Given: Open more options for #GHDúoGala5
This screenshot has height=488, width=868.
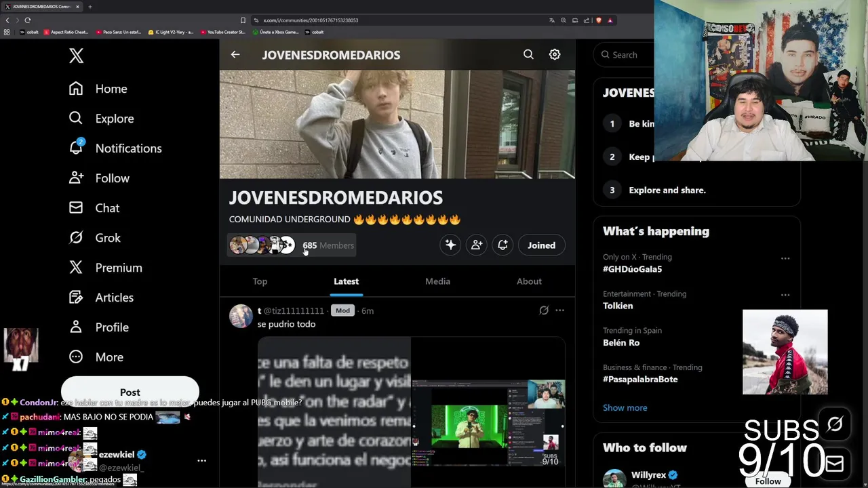Looking at the screenshot, I should pyautogui.click(x=785, y=258).
